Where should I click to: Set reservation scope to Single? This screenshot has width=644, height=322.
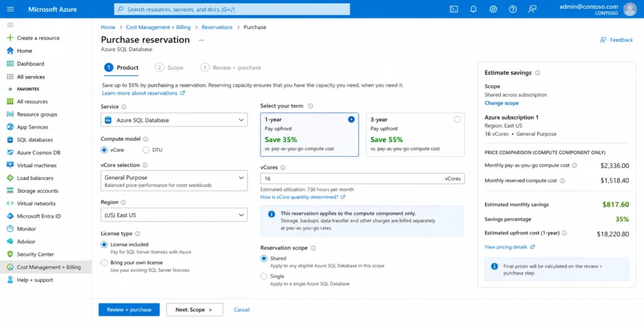click(x=264, y=277)
